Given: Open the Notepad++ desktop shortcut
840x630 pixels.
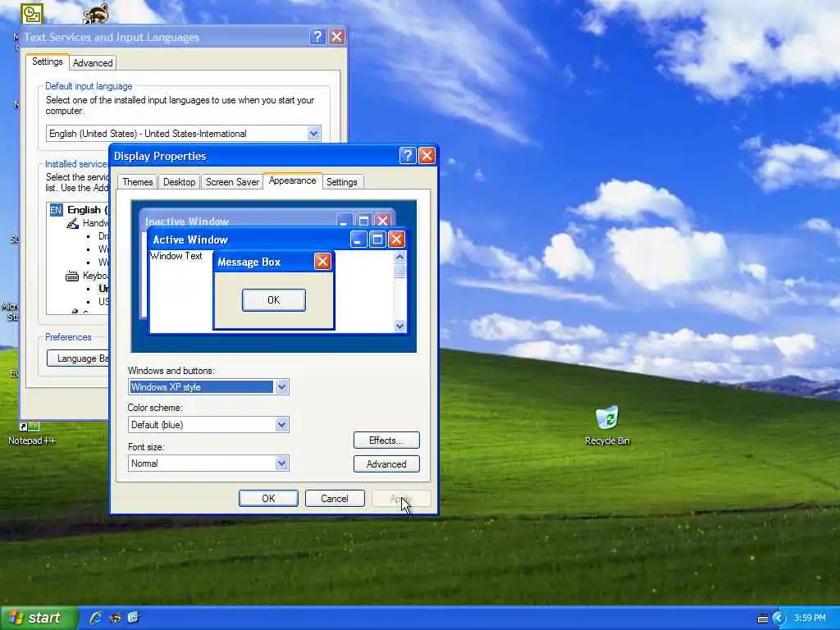Looking at the screenshot, I should [x=31, y=433].
